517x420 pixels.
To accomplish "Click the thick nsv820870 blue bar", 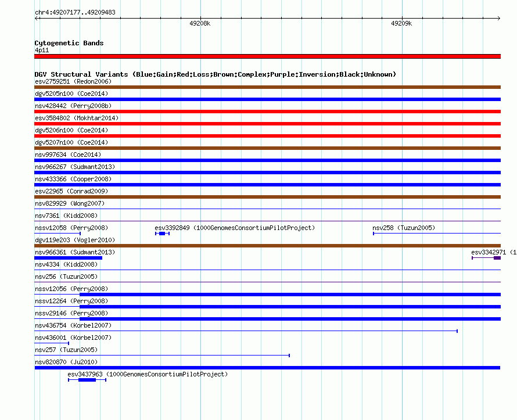I will coord(267,368).
